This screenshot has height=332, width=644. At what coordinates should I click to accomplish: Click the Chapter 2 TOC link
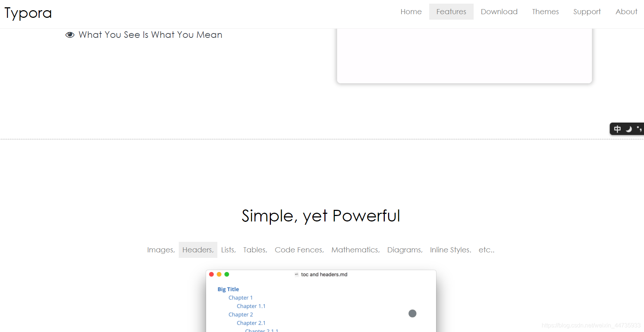(x=241, y=314)
